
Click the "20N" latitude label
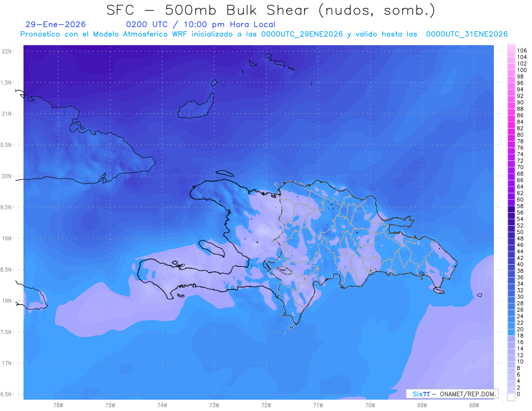click(8, 176)
